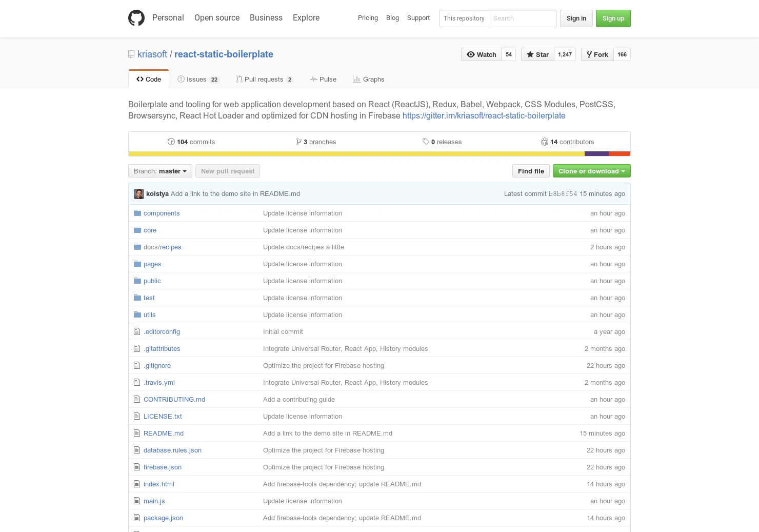Click the commits history icon
This screenshot has width=759, height=532.
171,142
